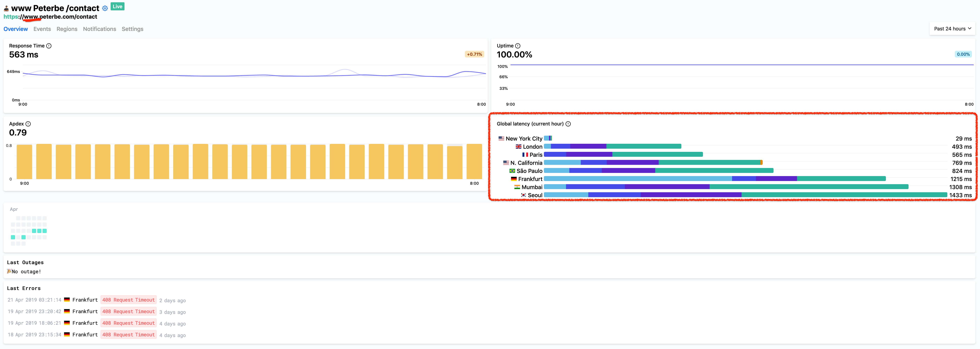The width and height of the screenshot is (980, 349).
Task: Click the last Apdex bar at 8:00
Action: coord(474,161)
